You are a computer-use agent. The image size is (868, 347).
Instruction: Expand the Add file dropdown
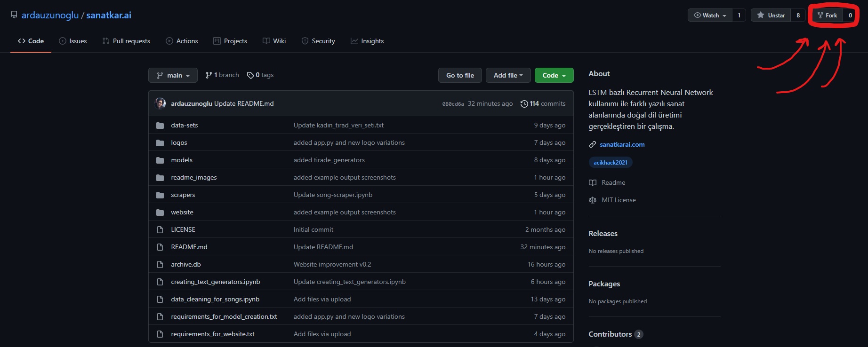(x=508, y=75)
